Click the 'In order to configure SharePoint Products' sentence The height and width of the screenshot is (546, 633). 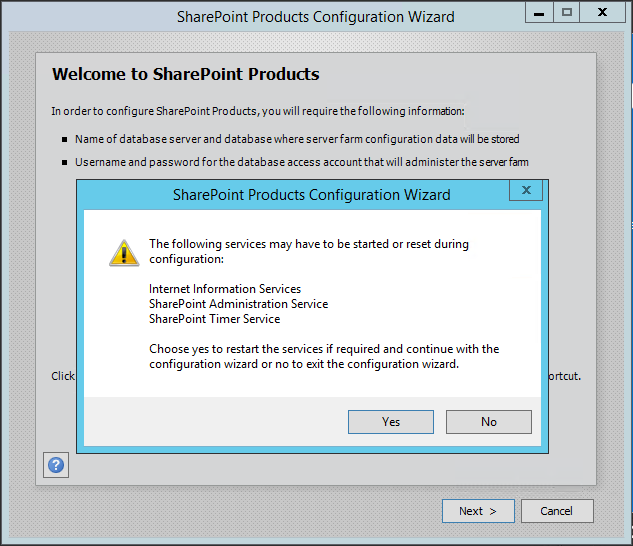click(258, 111)
